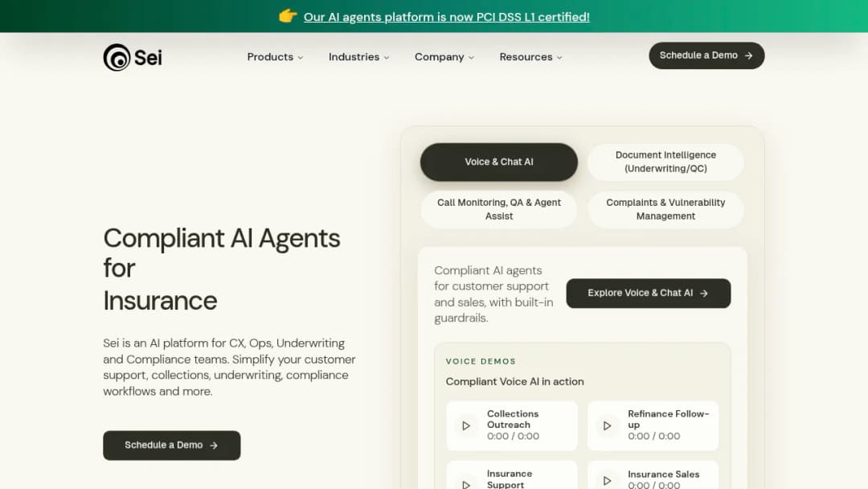Open the Resources dropdown menu

tap(531, 57)
